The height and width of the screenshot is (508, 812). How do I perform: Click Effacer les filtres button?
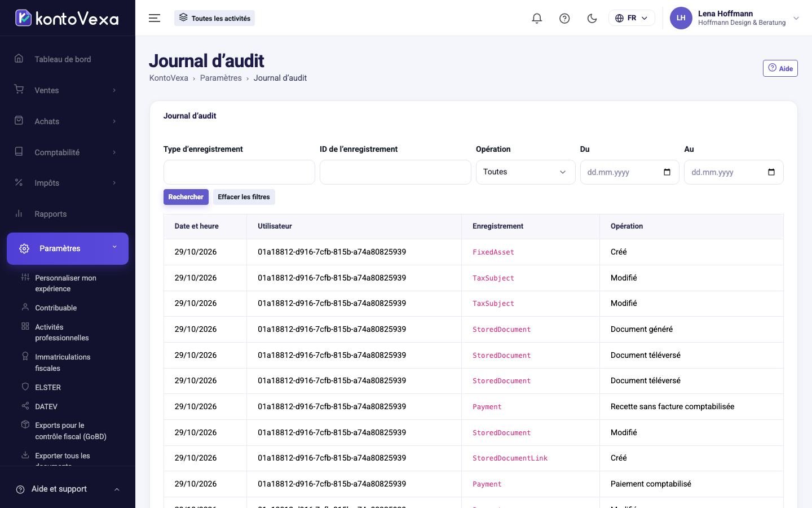pyautogui.click(x=244, y=197)
